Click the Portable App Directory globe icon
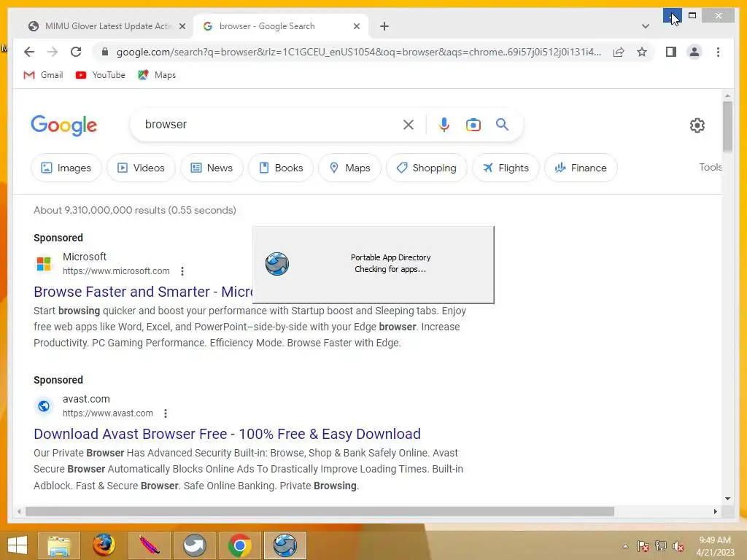Screen dimensions: 747x560 tap(276, 264)
